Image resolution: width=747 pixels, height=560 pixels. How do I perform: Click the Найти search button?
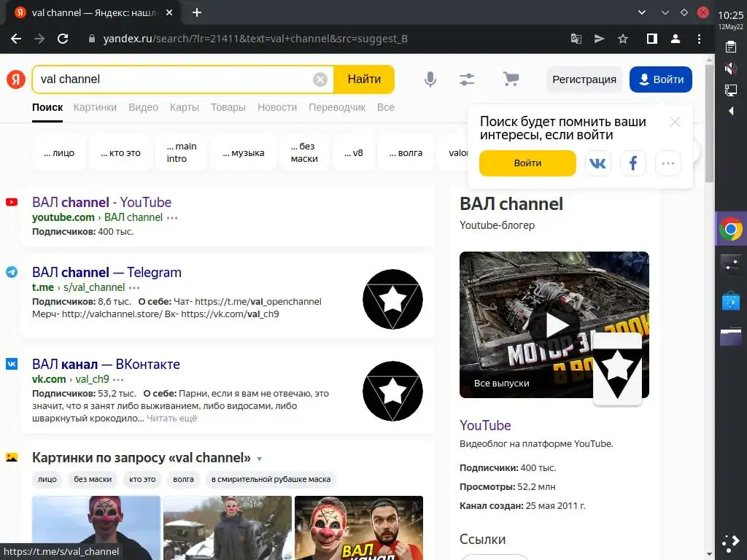click(364, 79)
